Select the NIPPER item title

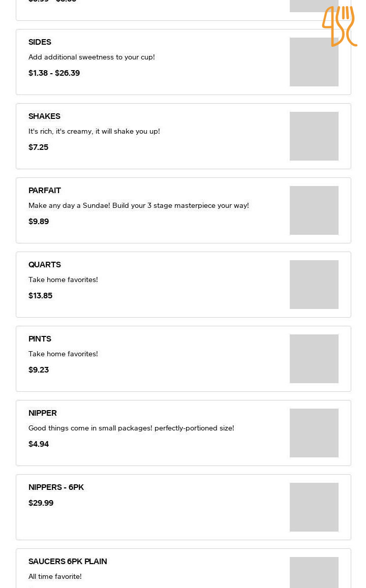coord(43,413)
